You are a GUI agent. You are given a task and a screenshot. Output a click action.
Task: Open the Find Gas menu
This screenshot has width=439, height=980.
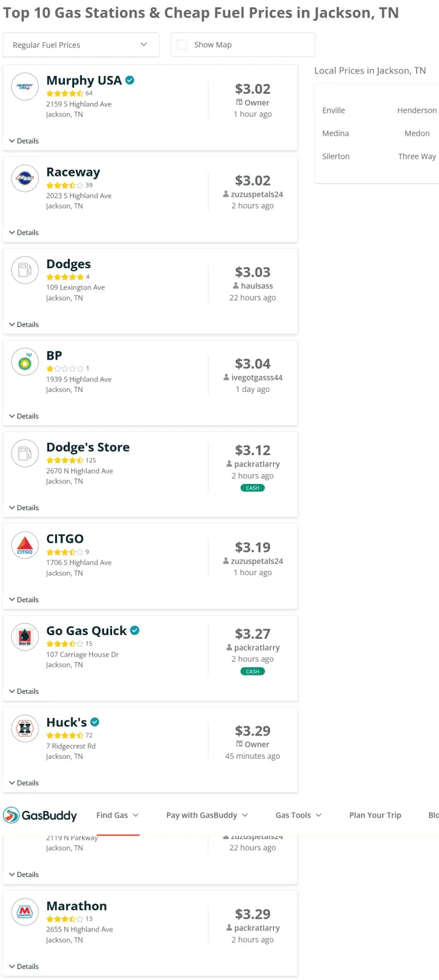coord(118,815)
